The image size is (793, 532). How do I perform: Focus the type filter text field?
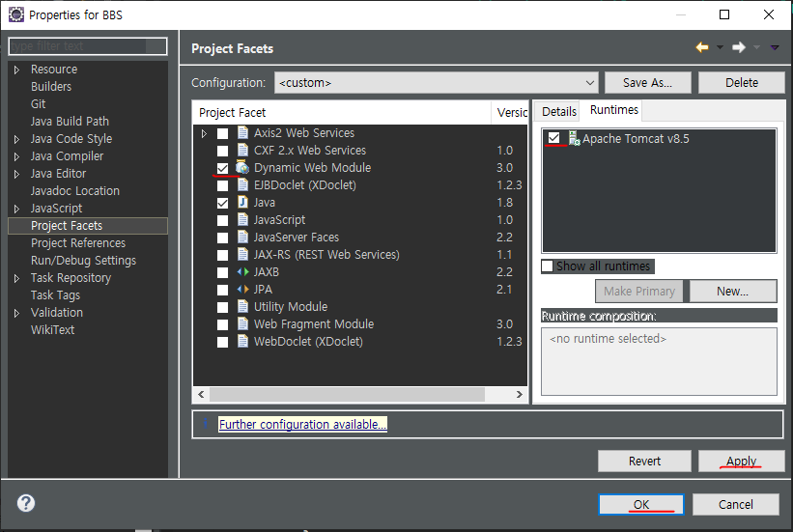pos(88,46)
